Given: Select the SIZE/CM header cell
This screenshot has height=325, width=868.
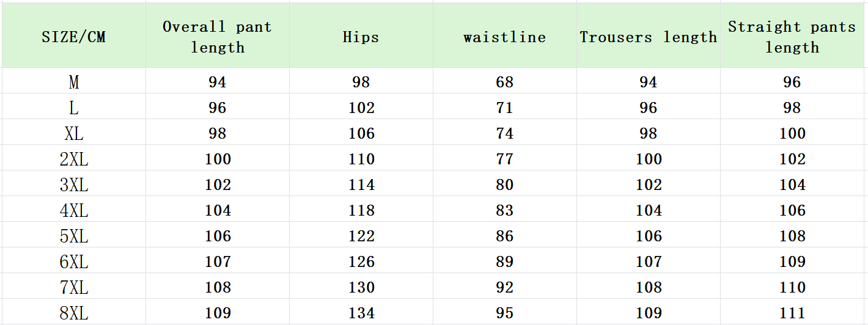Looking at the screenshot, I should point(73,37).
